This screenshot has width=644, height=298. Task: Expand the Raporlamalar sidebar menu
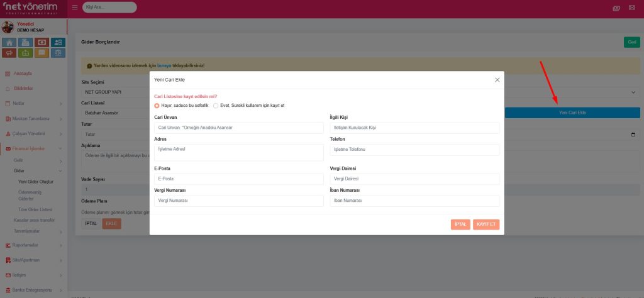(33, 245)
